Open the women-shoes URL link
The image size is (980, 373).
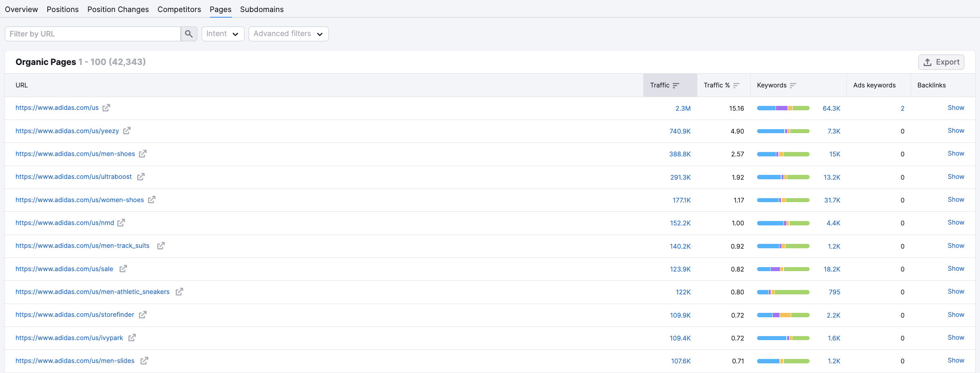pyautogui.click(x=80, y=200)
